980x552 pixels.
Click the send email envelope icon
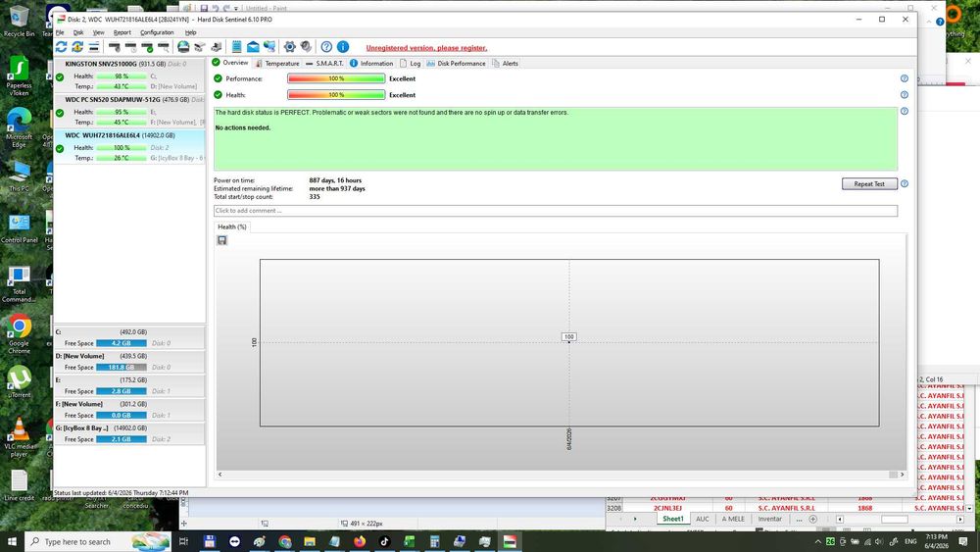(x=253, y=47)
